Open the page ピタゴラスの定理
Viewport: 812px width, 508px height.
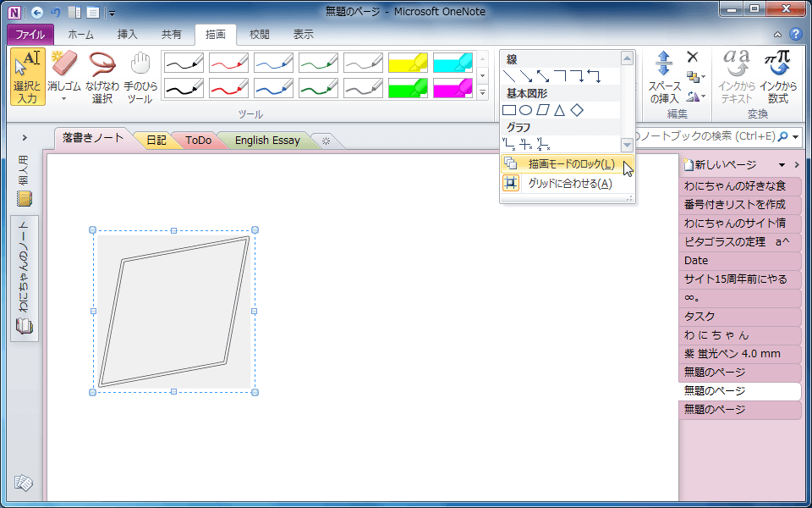coord(740,241)
